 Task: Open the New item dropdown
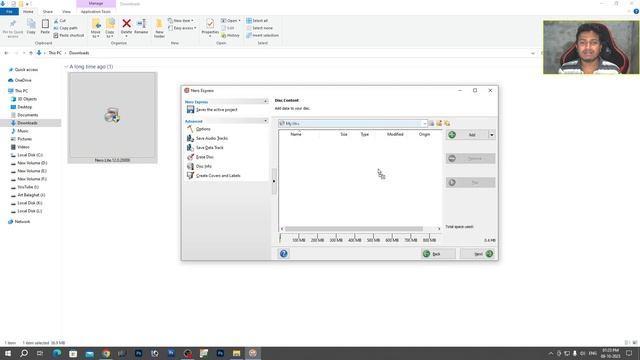point(181,20)
